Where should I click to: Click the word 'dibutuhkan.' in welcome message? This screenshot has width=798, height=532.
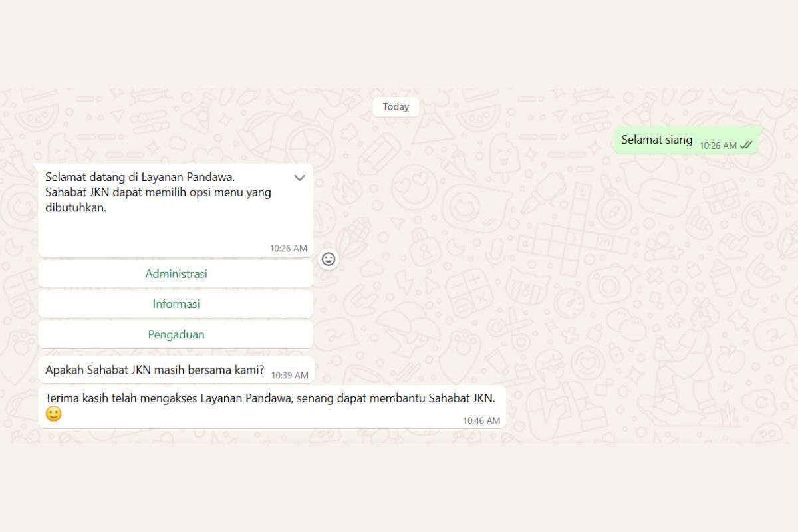pyautogui.click(x=76, y=207)
